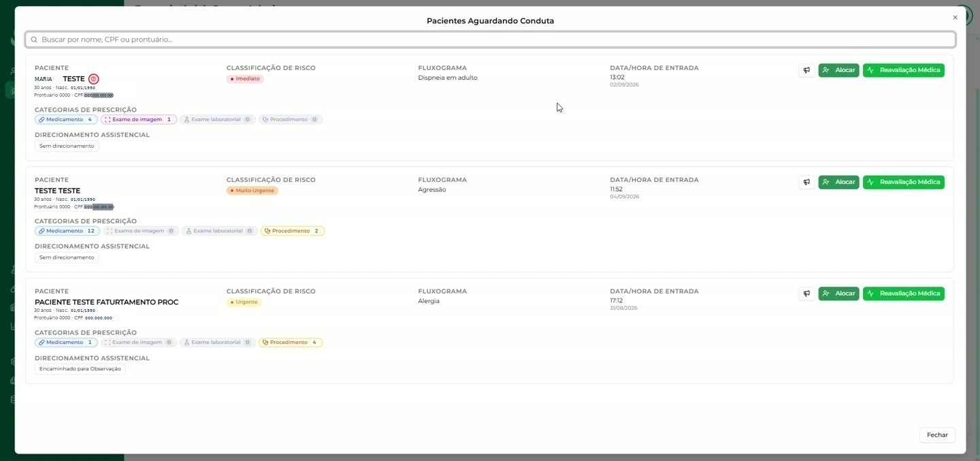Click Alocar for Maria Teste
The image size is (980, 461).
(x=838, y=70)
